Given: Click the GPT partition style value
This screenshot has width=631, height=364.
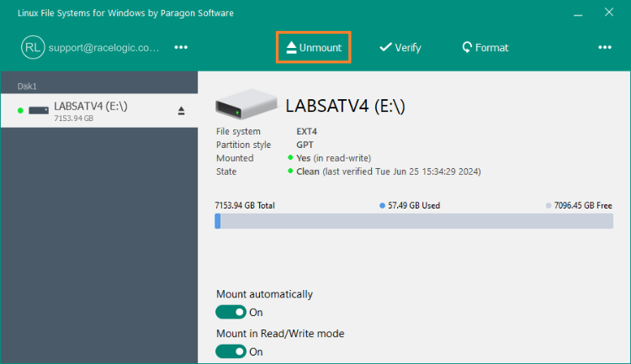Looking at the screenshot, I should (305, 145).
